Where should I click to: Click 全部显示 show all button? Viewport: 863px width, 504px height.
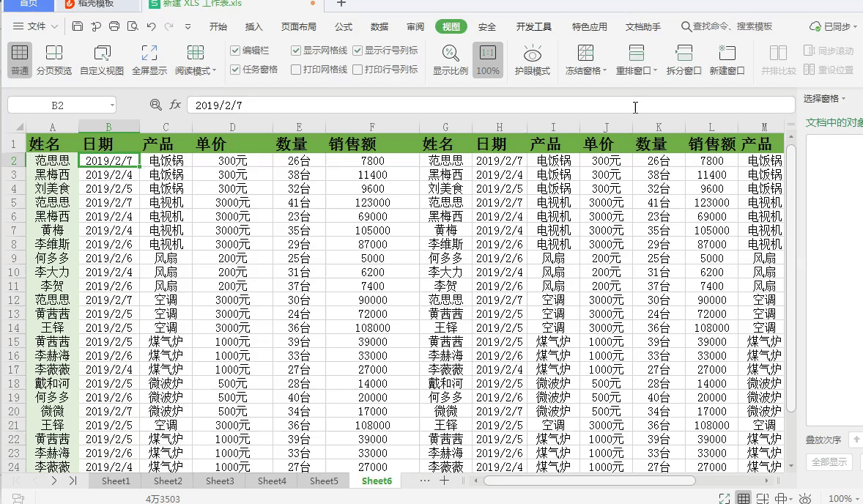829,462
